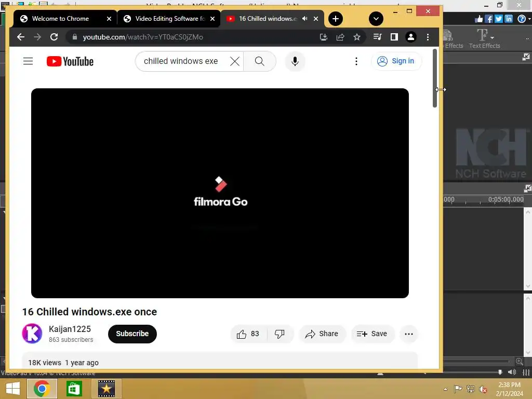Open VideoPad help question mark icon
This screenshot has width=532, height=399.
[522, 19]
